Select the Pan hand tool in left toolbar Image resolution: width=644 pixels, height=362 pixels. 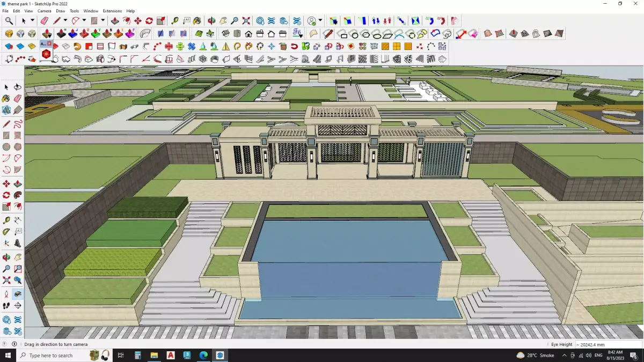pos(18,257)
